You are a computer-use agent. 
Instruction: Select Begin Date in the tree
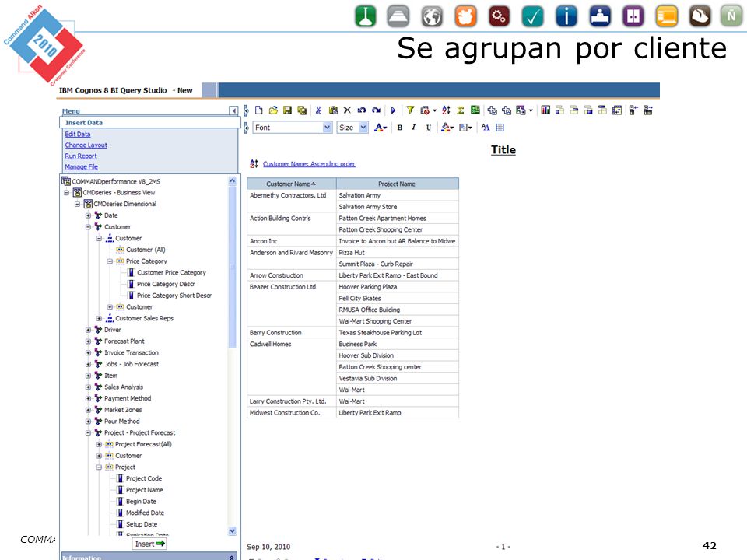click(141, 502)
